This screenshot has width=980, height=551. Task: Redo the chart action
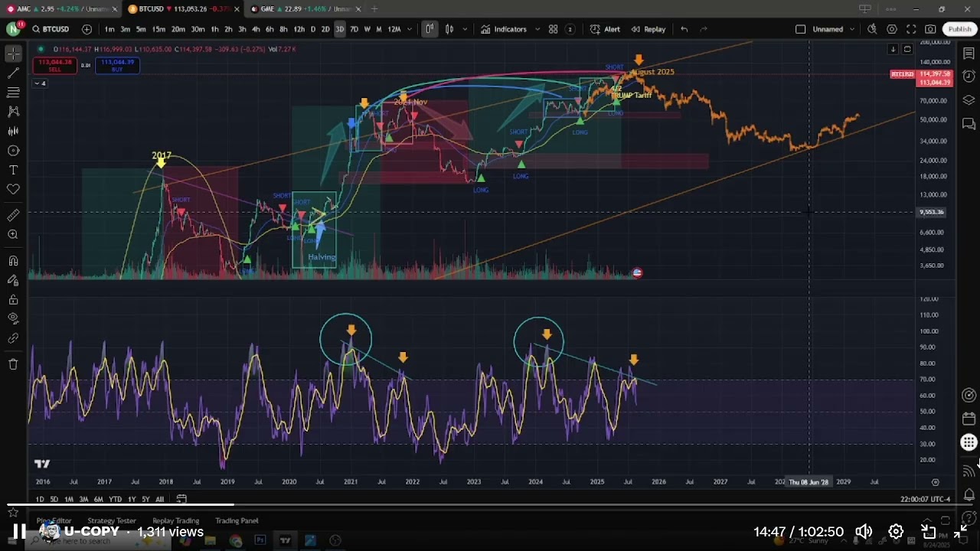(704, 29)
